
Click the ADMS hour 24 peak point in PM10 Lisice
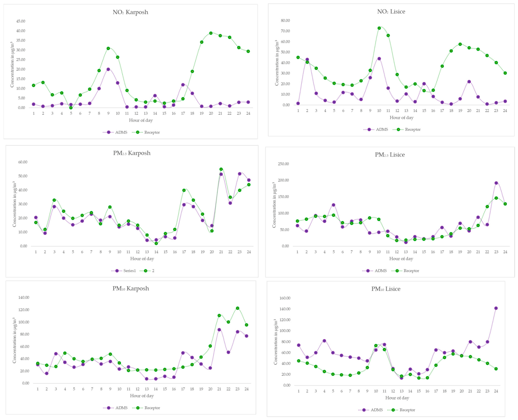coord(496,308)
